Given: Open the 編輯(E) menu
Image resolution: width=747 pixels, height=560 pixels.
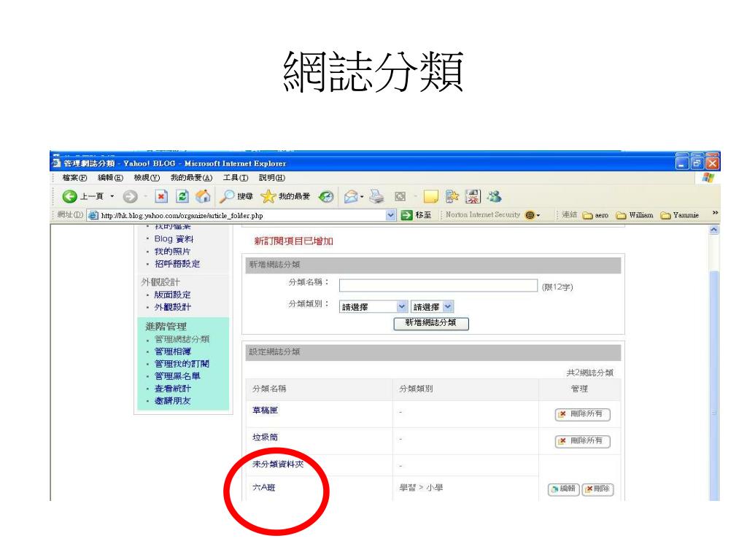Looking at the screenshot, I should coord(110,178).
